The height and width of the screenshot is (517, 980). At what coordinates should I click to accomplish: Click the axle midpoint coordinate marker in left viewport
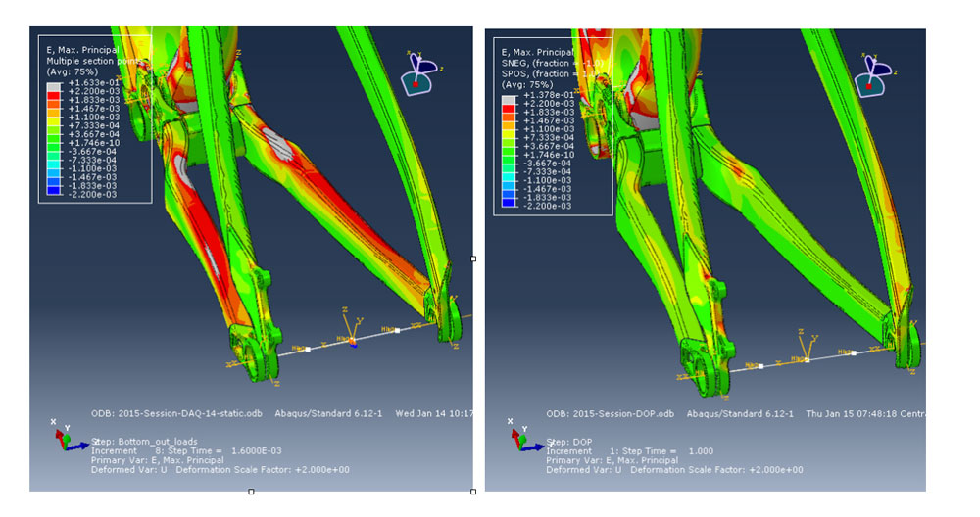click(353, 340)
